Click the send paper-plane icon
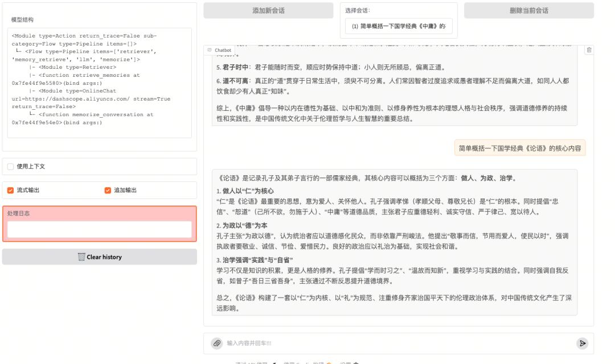The image size is (615, 364). [583, 343]
